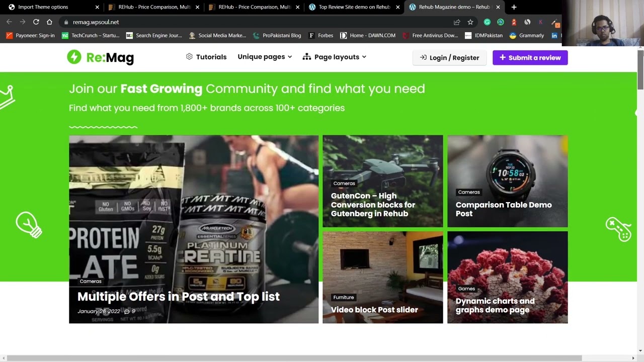Open the gray swirl extension icon
Image resolution: width=644 pixels, height=362 pixels.
point(527,22)
